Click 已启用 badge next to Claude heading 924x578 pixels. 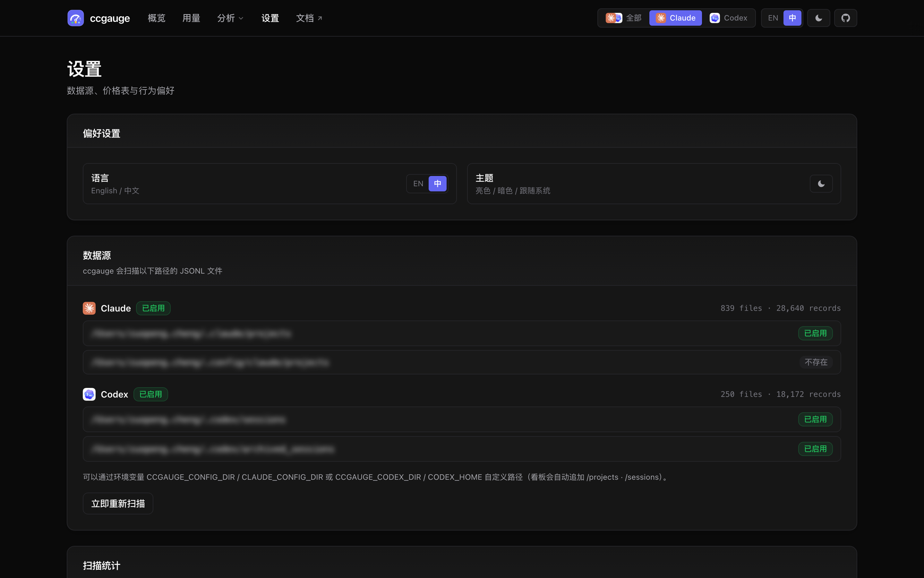click(x=153, y=308)
